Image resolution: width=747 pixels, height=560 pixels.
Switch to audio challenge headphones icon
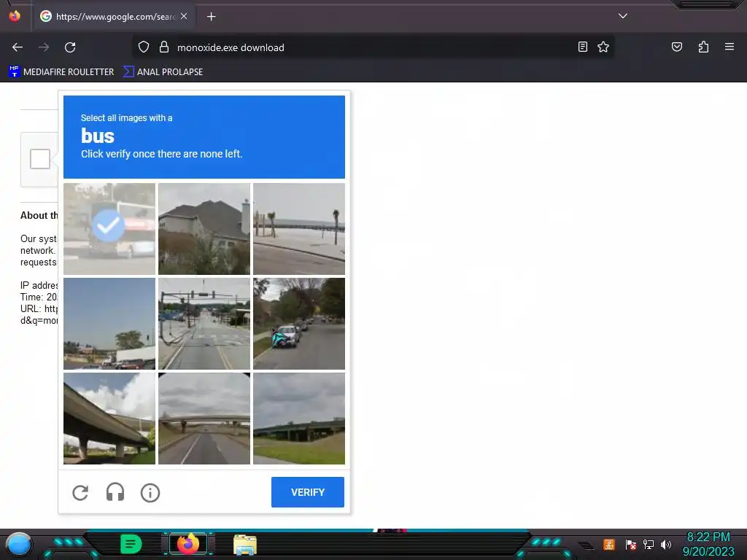click(115, 492)
